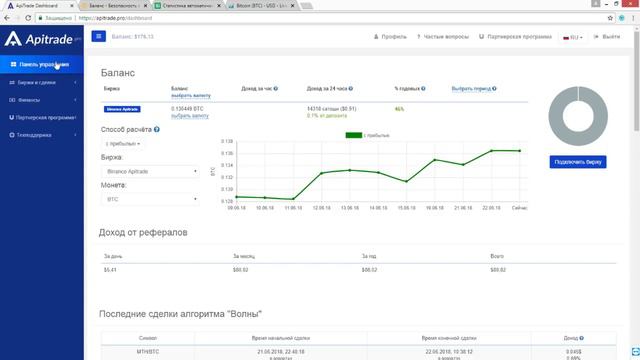Click the help icon beside Способ расчёта
640x360 pixels.
(157, 129)
